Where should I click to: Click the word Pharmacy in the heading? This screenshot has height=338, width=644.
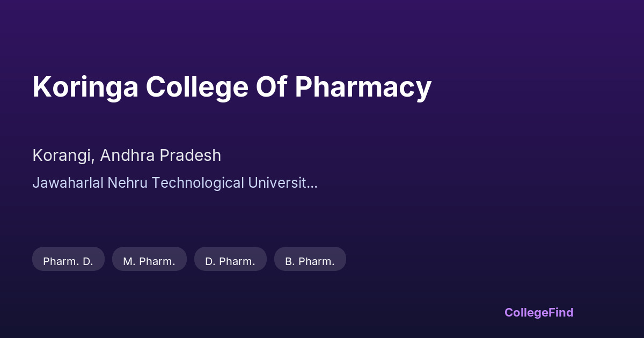point(363,87)
